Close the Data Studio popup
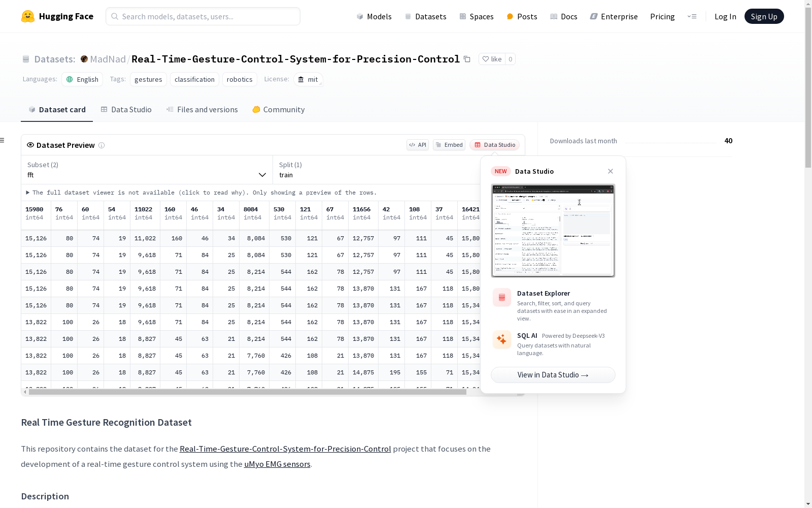This screenshot has height=508, width=812. coord(611,171)
